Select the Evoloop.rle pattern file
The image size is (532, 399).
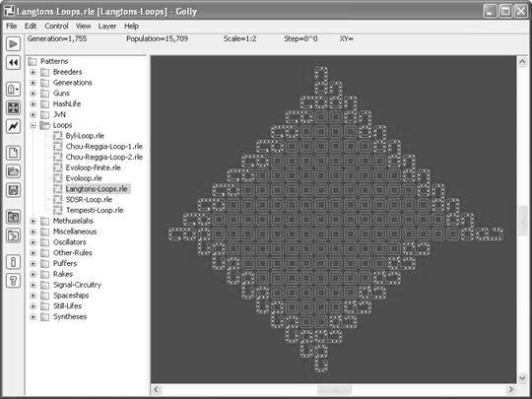(84, 178)
